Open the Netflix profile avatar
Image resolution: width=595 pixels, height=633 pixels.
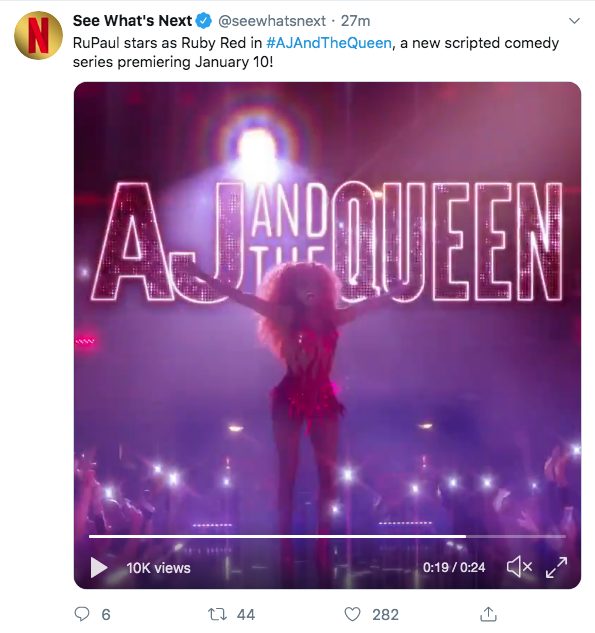coord(38,35)
